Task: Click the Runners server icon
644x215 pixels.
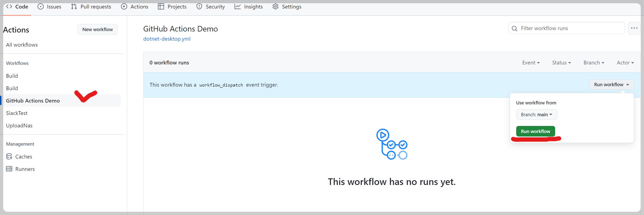Action: (9, 169)
